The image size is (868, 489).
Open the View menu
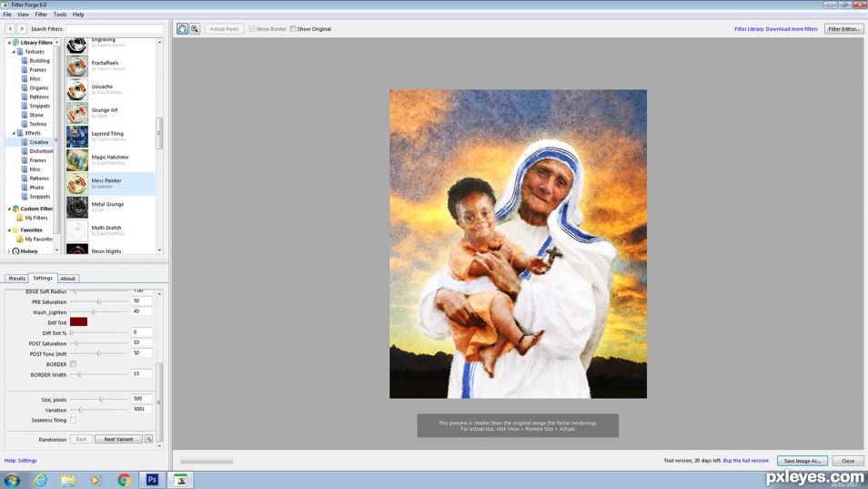pos(24,15)
